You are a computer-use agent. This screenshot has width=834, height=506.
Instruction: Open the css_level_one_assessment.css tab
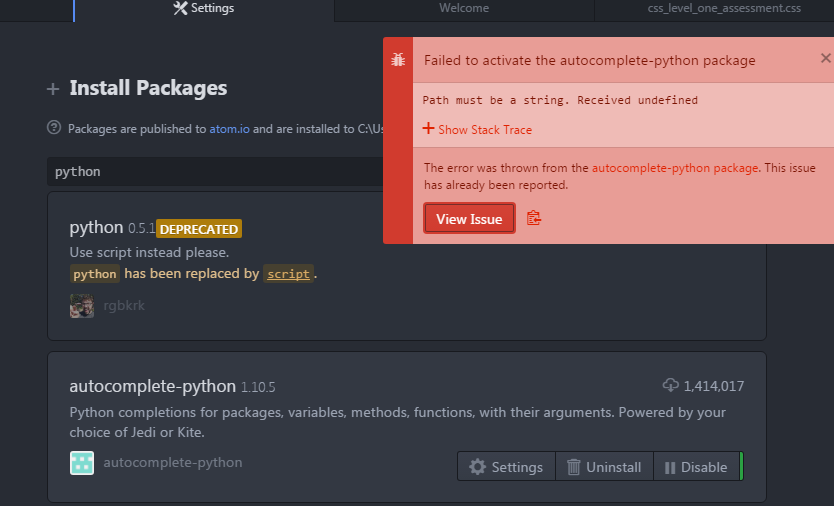(x=723, y=9)
